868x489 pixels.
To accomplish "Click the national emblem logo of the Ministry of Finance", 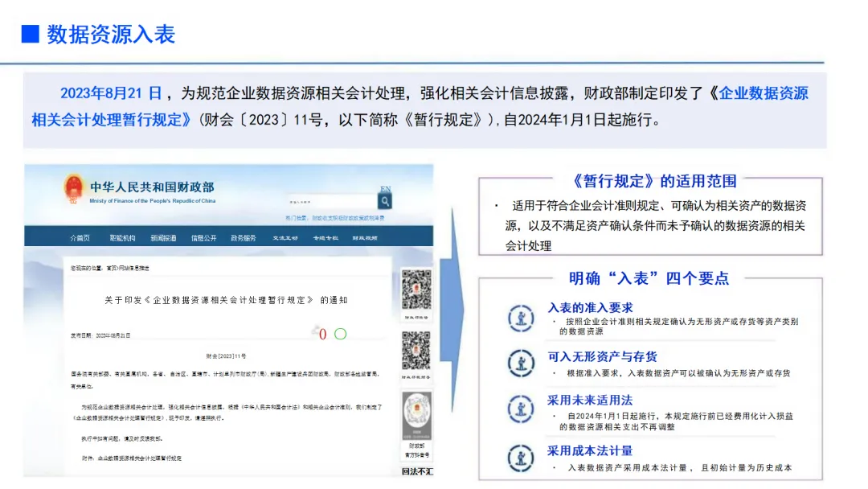I will (73, 189).
